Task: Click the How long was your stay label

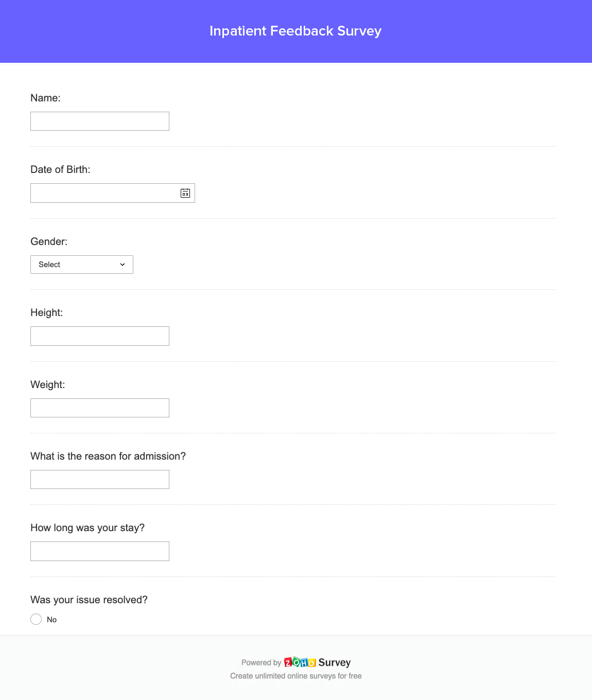Action: coord(87,528)
